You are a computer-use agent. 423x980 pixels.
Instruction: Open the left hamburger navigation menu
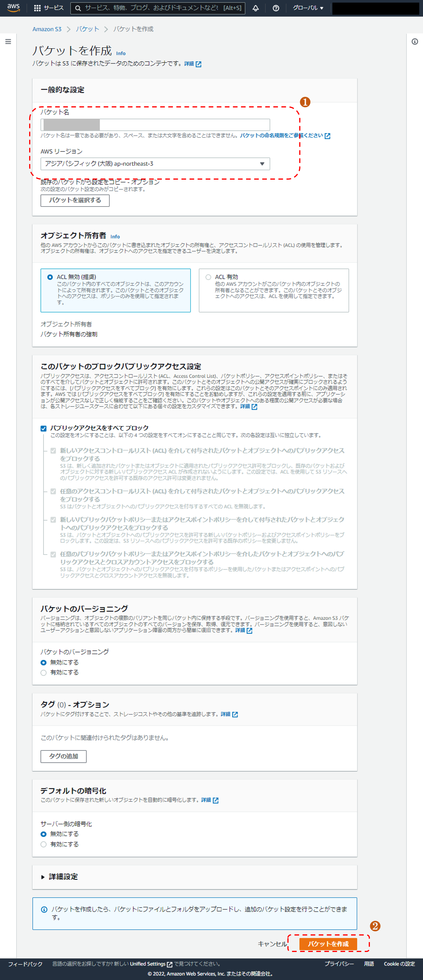(x=8, y=42)
